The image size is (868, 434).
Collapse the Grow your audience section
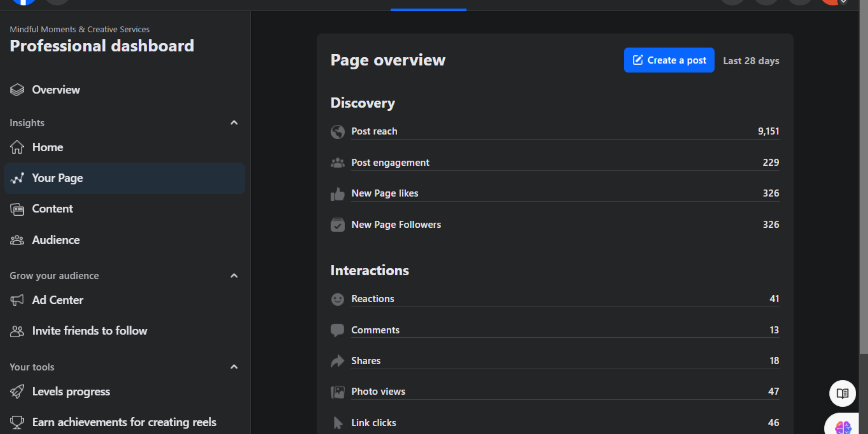point(234,276)
